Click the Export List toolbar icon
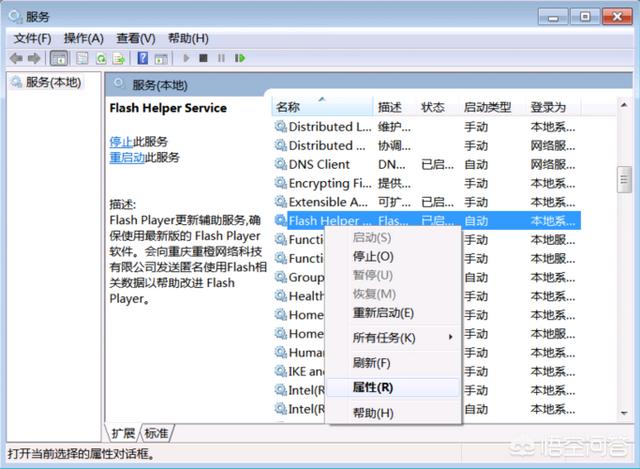 (x=119, y=58)
